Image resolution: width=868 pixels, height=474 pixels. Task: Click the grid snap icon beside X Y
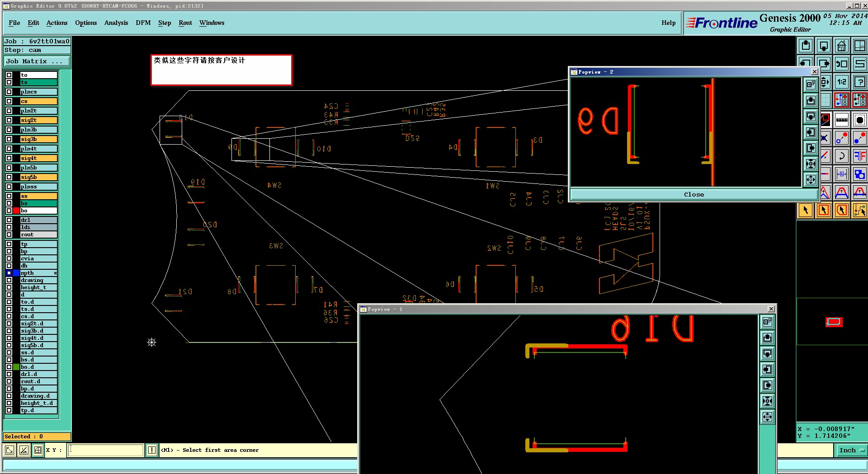(x=38, y=450)
